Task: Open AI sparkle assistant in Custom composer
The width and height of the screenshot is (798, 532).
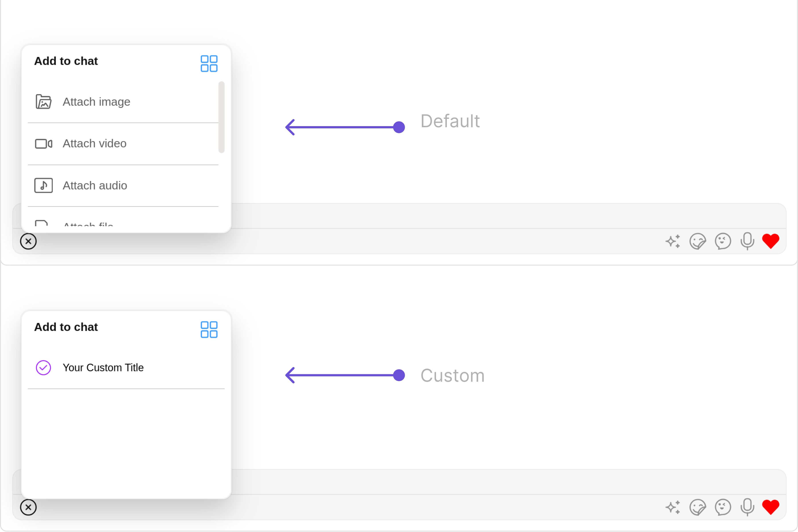Action: (673, 508)
